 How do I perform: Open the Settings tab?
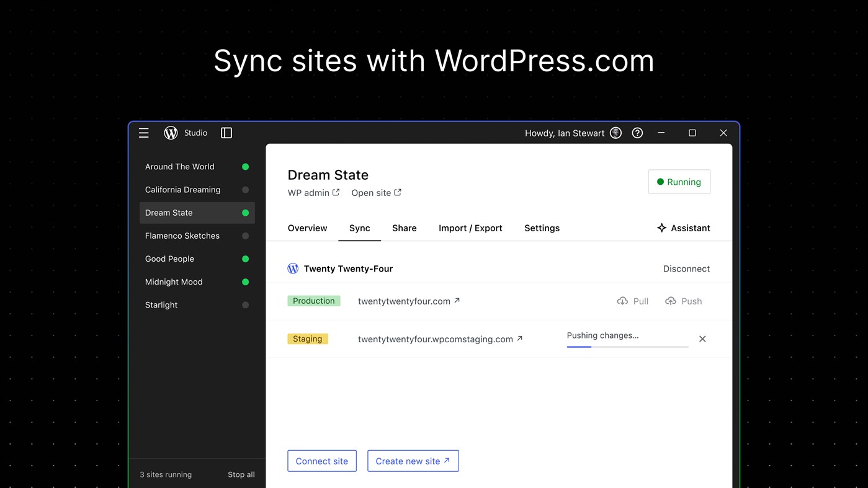point(542,228)
